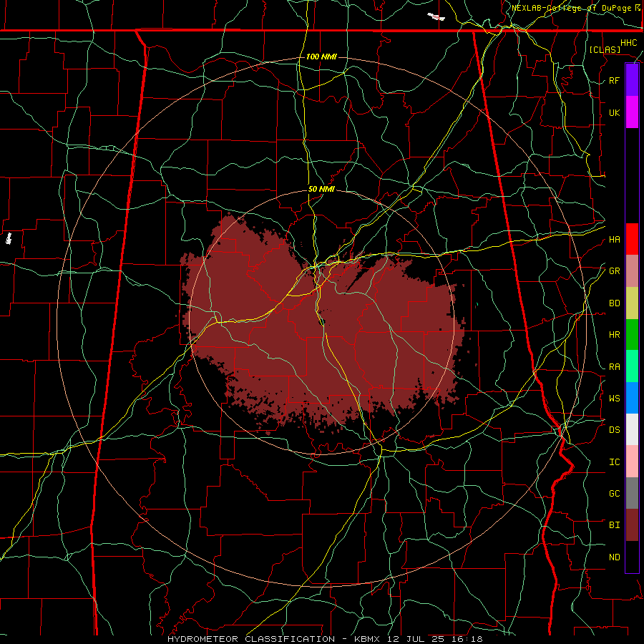Click the BI dark red legend swatch
The width and height of the screenshot is (644, 644).
click(632, 525)
